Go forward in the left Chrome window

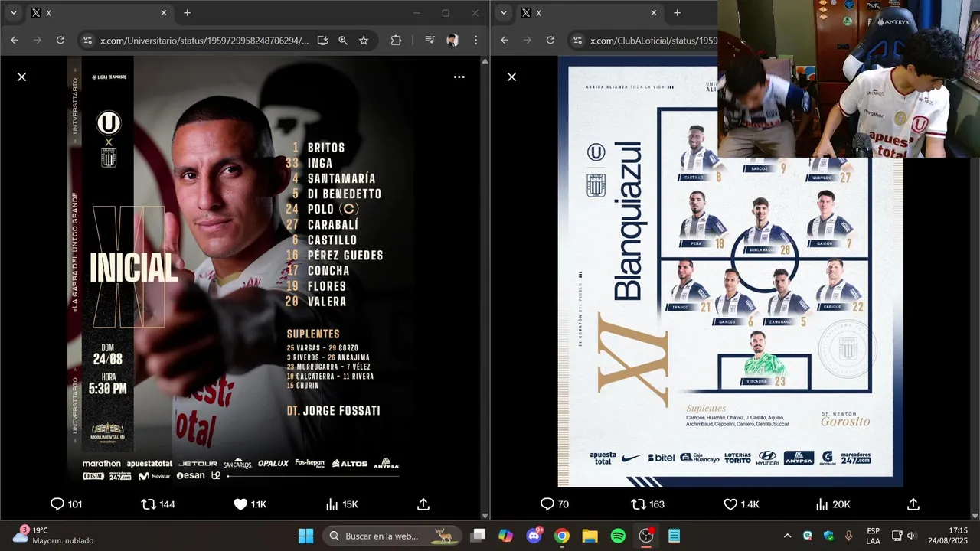point(38,40)
